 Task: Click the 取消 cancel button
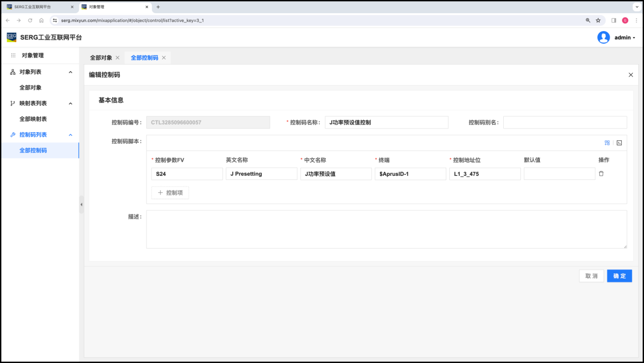(x=591, y=276)
